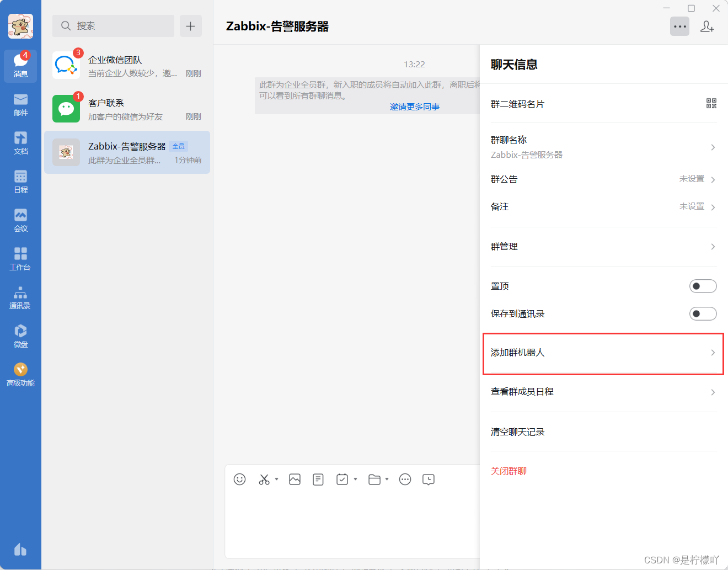Click the 全员 tag on Zabbix chat
The image size is (728, 570).
pyautogui.click(x=179, y=146)
